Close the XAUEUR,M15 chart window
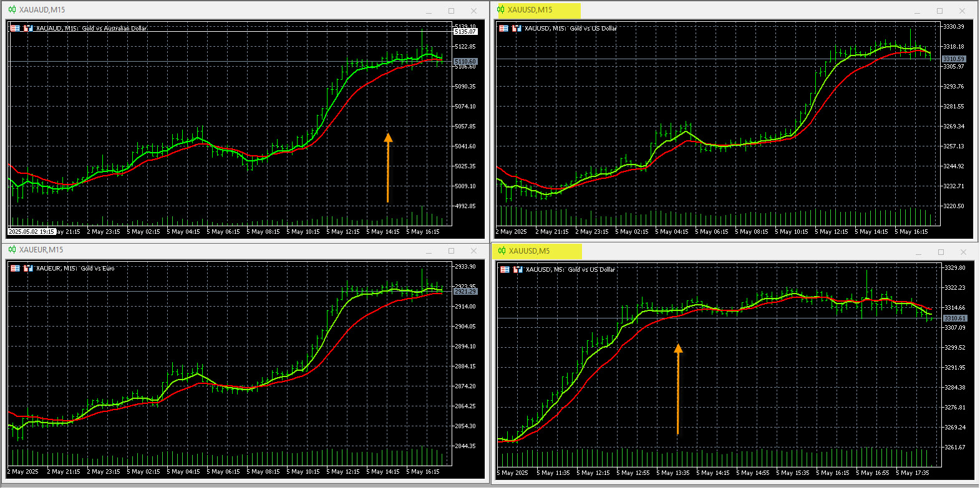980x488 pixels. tap(473, 251)
